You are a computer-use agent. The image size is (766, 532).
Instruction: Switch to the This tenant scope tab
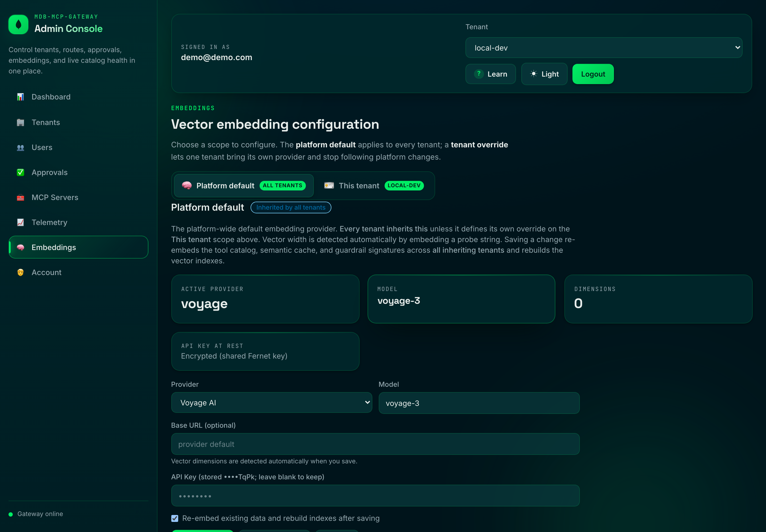point(374,186)
